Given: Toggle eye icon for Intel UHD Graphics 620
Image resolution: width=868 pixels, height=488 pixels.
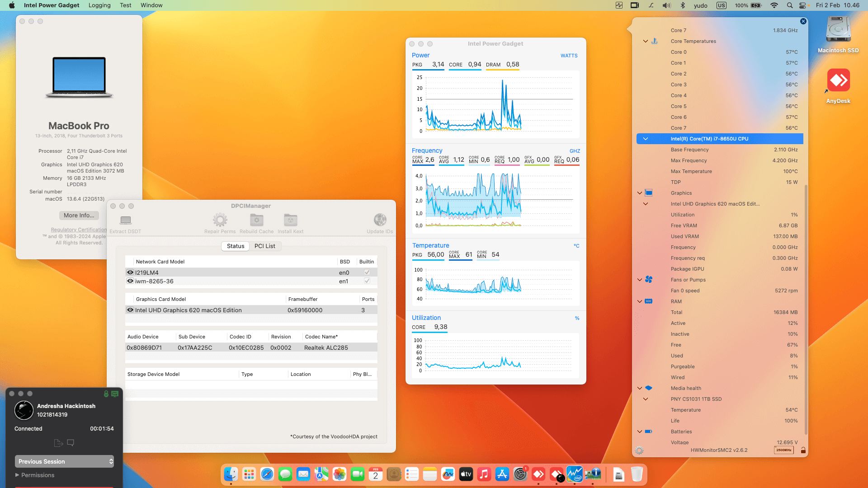Looking at the screenshot, I should point(130,310).
